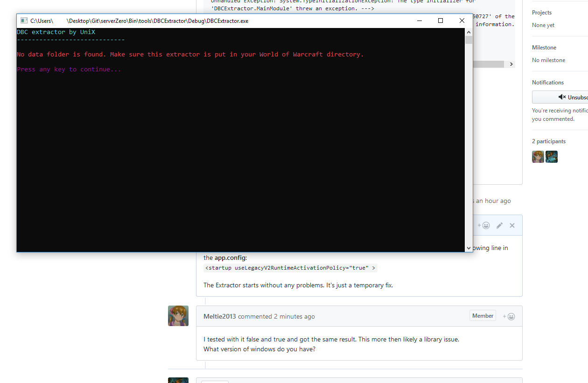Click Meltie2013's avatar thumbnail
Image resolution: width=588 pixels, height=383 pixels.
pyautogui.click(x=178, y=316)
